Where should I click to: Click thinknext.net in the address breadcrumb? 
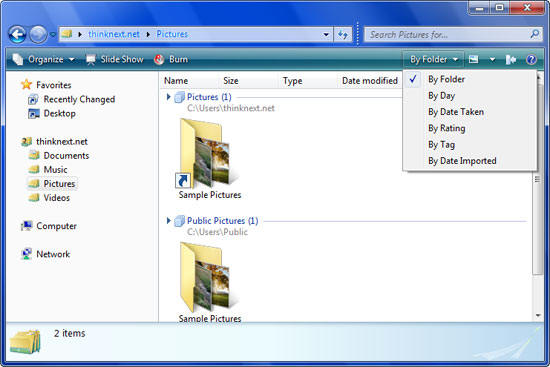114,34
